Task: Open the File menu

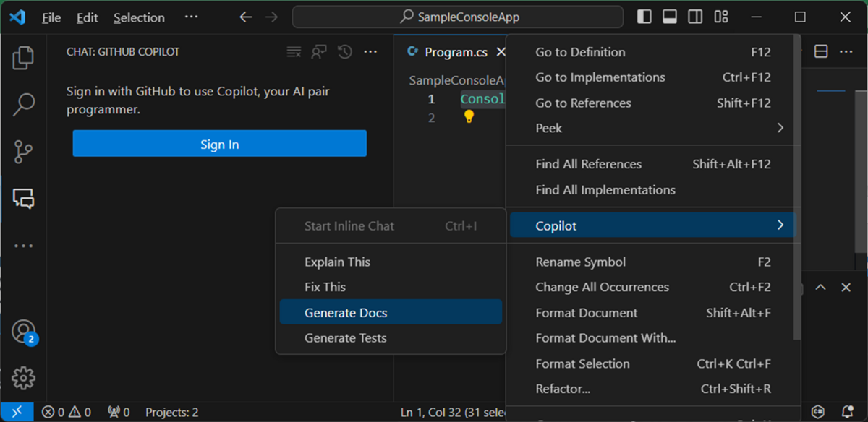Action: [51, 17]
